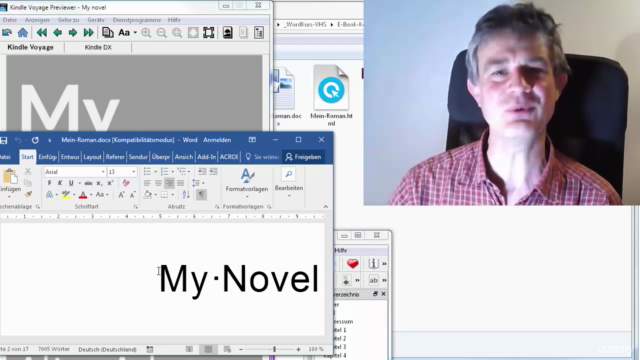
Task: Toggle bold formatting in Word
Action: click(x=49, y=183)
